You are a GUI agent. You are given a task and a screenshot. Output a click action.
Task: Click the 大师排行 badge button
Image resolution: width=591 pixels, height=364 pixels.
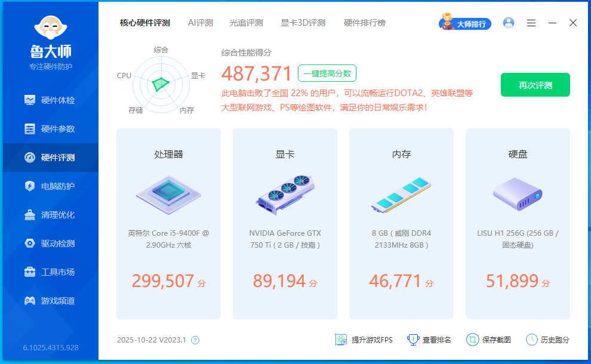[465, 23]
